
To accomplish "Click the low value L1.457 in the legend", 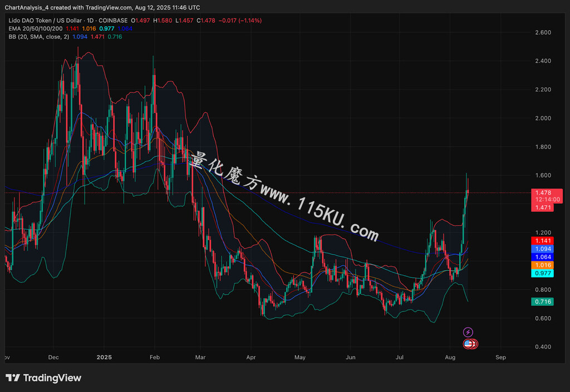I will (x=184, y=21).
